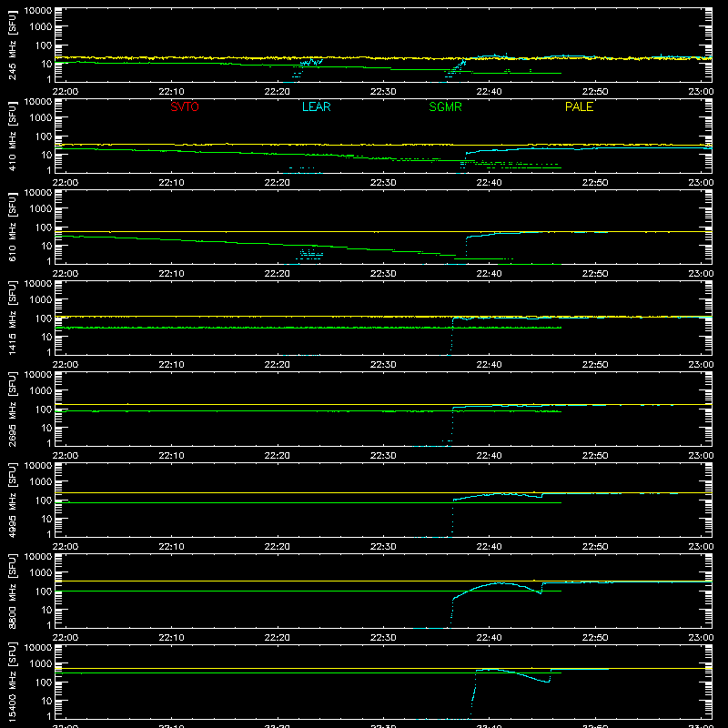The height and width of the screenshot is (728, 728).
Task: Click the 1000 tick on the 4995 MHz axis
Action: coord(41,482)
